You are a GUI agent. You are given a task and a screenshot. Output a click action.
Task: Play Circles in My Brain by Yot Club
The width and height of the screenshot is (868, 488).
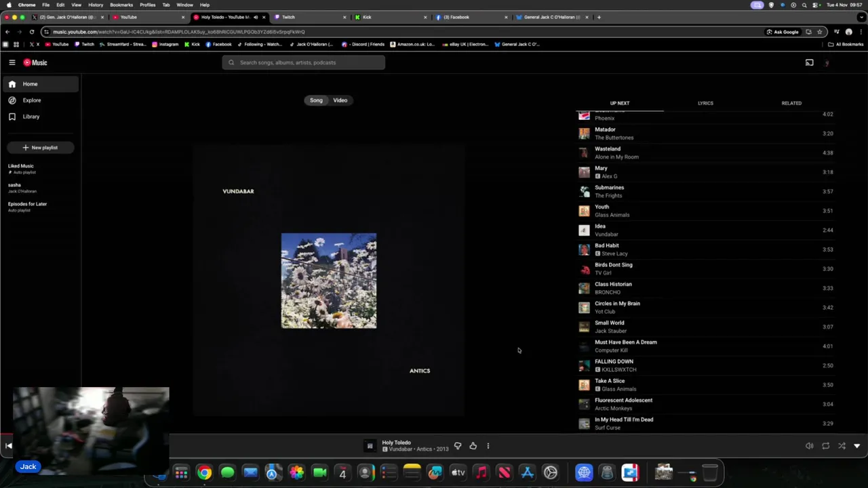coord(705,307)
